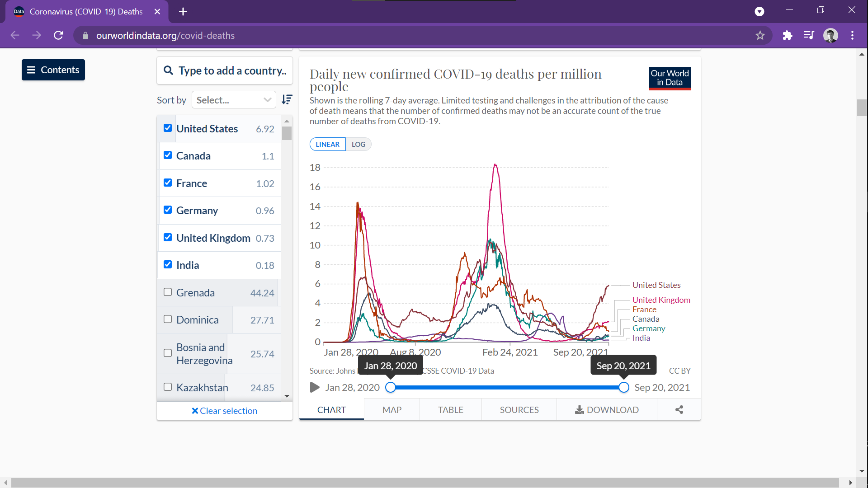This screenshot has height=488, width=868.
Task: Click Clear selection link
Action: click(x=225, y=411)
